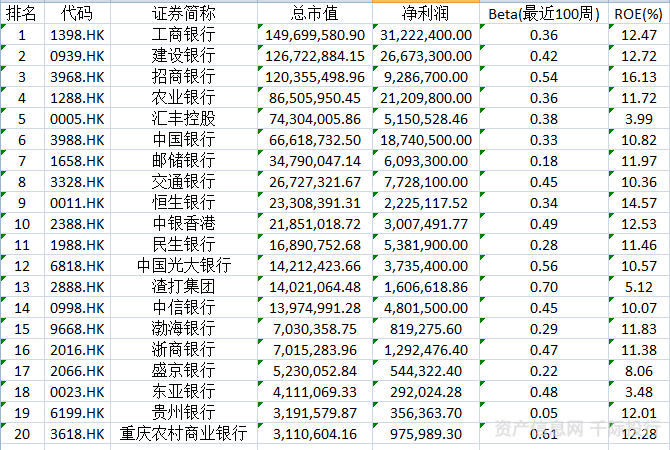The height and width of the screenshot is (450, 670).
Task: Click the Beta(最近100周) header cell
Action: tap(544, 13)
